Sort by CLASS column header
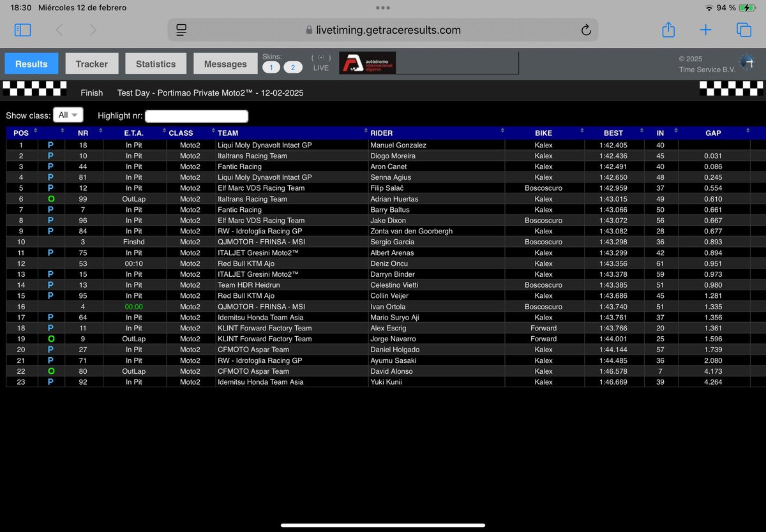 190,133
